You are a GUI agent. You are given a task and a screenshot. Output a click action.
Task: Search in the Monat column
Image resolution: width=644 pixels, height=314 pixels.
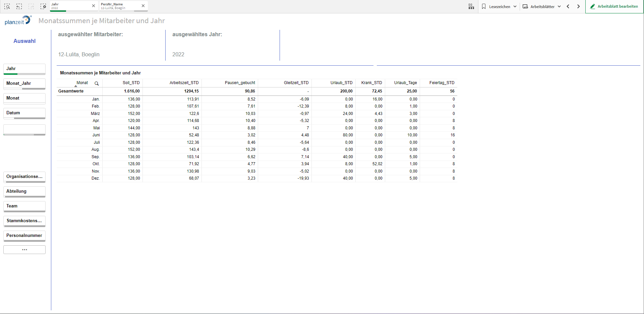point(97,83)
